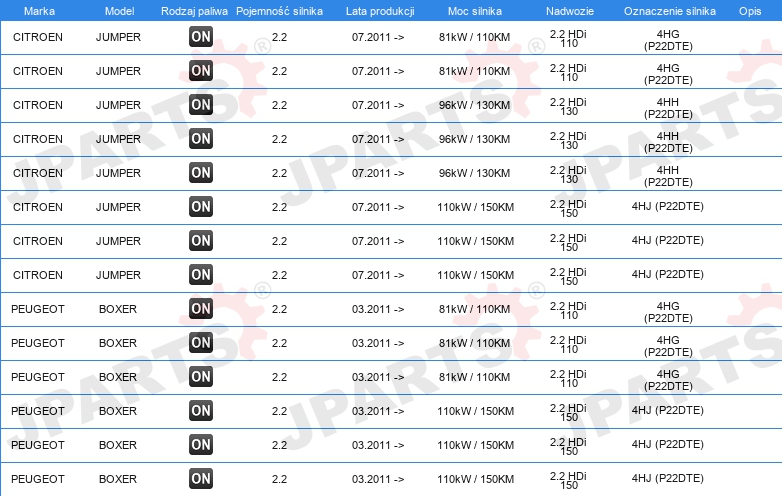The height and width of the screenshot is (496, 782).
Task: Click ON fuel icon in first CITROEN 96kW row
Action: click(201, 104)
